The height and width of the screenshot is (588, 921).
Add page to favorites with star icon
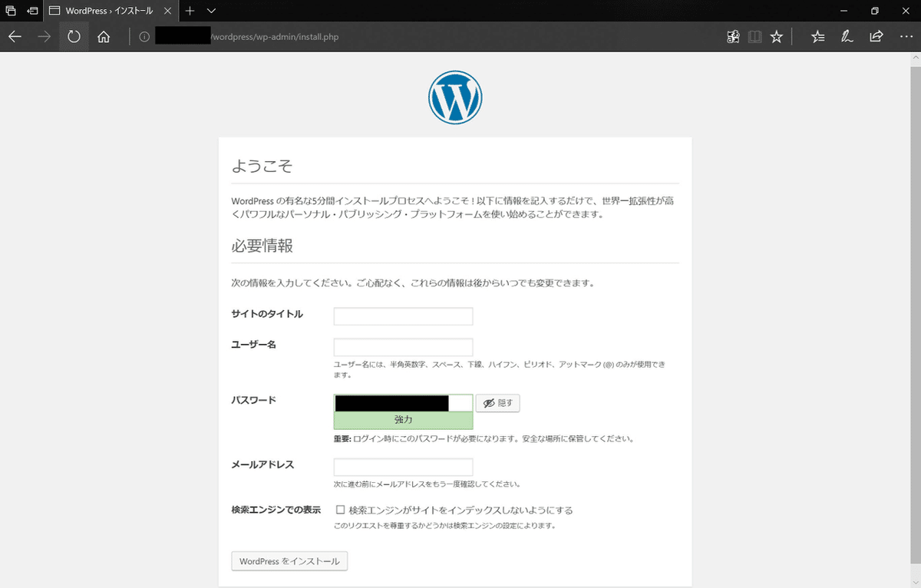777,37
